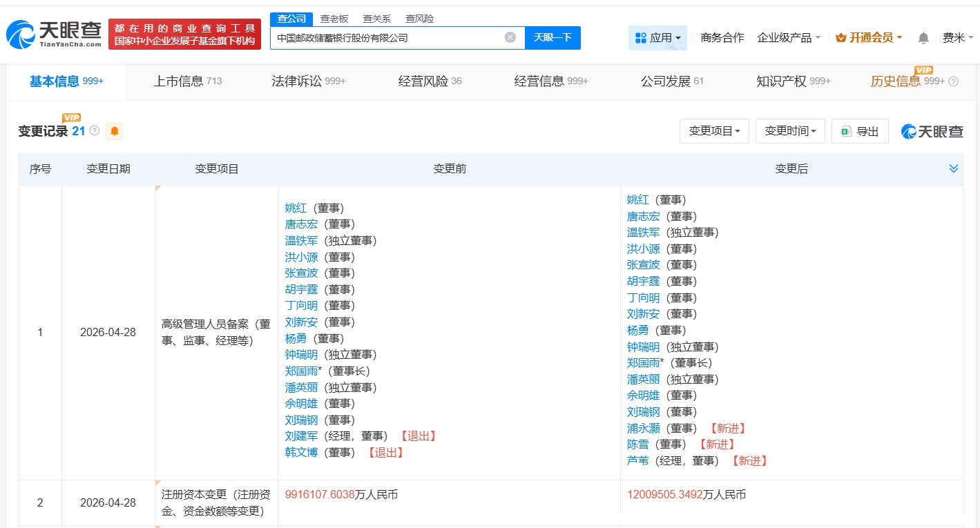
Task: Open the 变更项目 filter dropdown
Action: pyautogui.click(x=714, y=130)
